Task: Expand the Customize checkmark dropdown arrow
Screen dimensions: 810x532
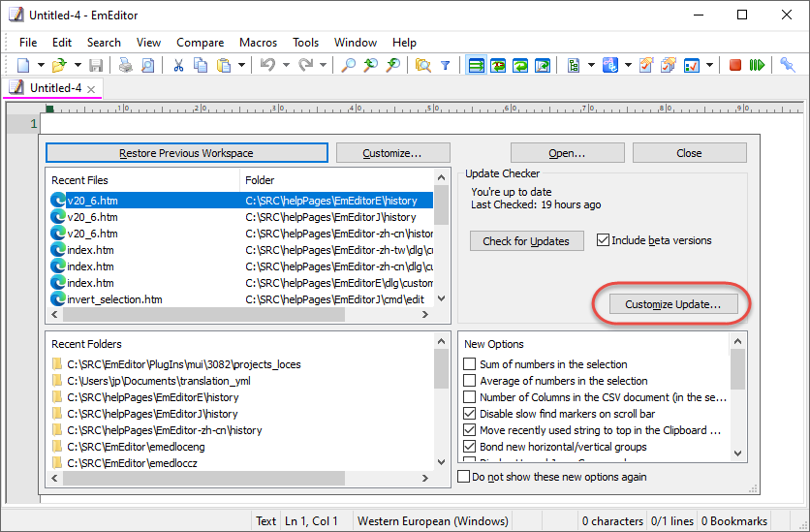Action: (x=709, y=66)
